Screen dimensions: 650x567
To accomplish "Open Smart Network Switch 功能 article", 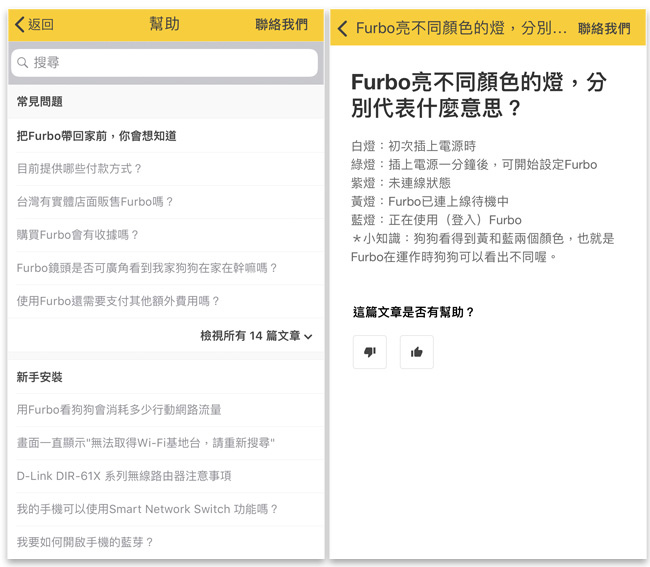I will click(166, 509).
